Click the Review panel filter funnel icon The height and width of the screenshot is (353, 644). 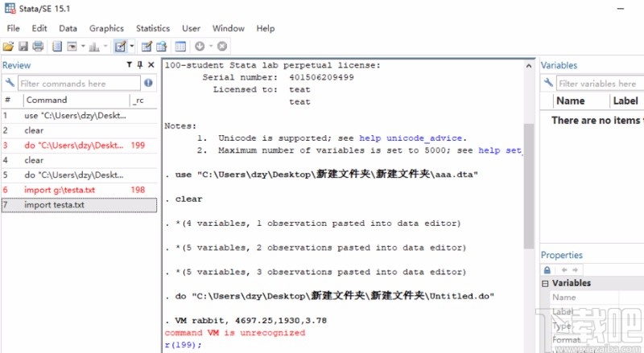pyautogui.click(x=129, y=64)
